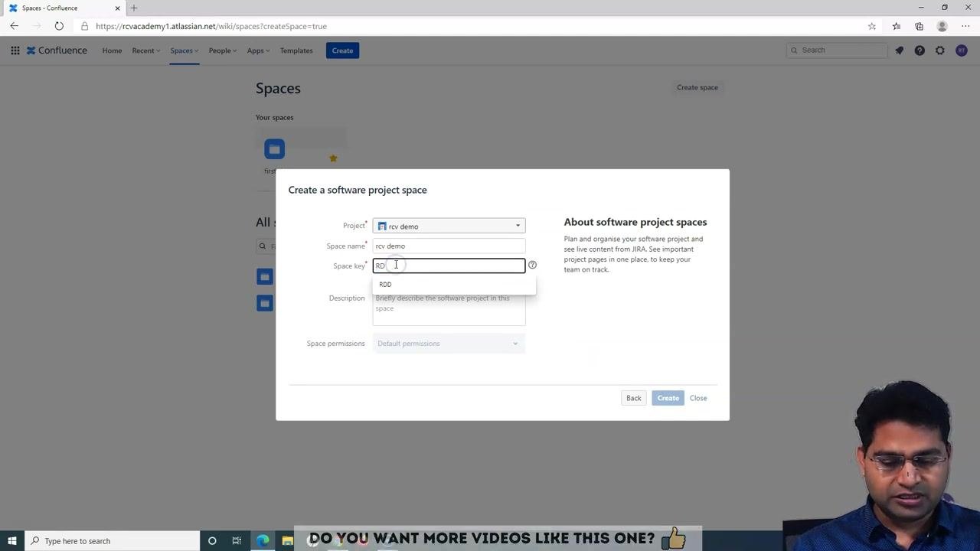The image size is (980, 551).
Task: Close the Spaces - Confluence tab
Action: (x=117, y=8)
